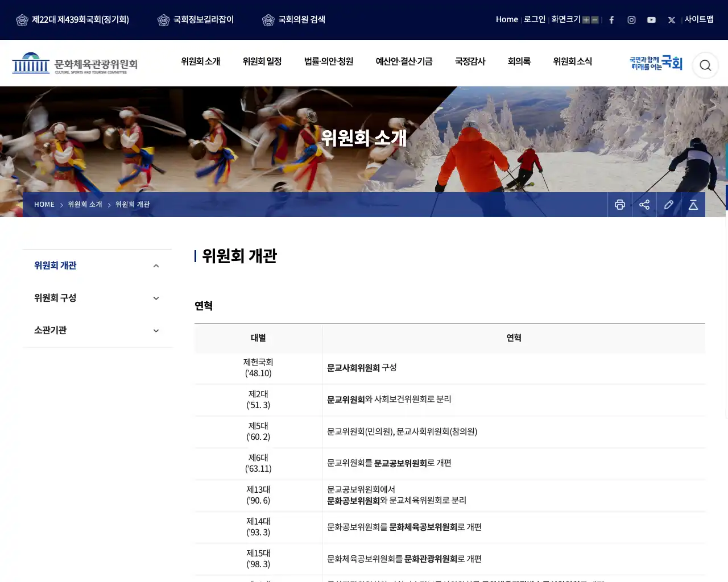Open the 위원회 소식 main menu
Screen dimensions: 728x582
(x=573, y=61)
